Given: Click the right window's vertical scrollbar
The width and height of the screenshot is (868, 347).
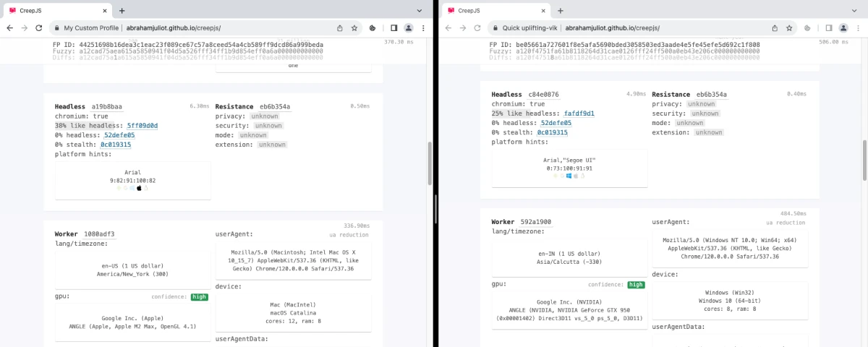Looking at the screenshot, I should (865, 162).
